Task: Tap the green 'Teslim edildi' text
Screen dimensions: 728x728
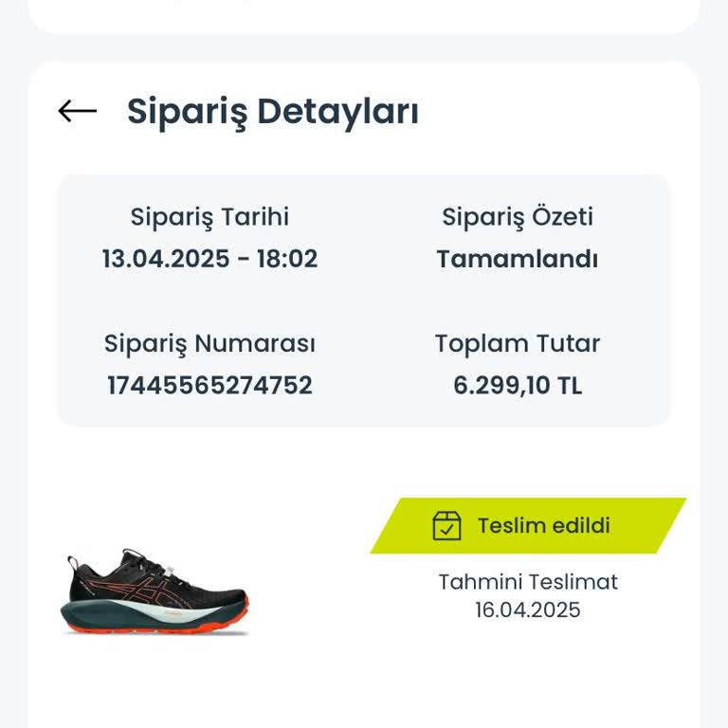Action: coord(543,526)
